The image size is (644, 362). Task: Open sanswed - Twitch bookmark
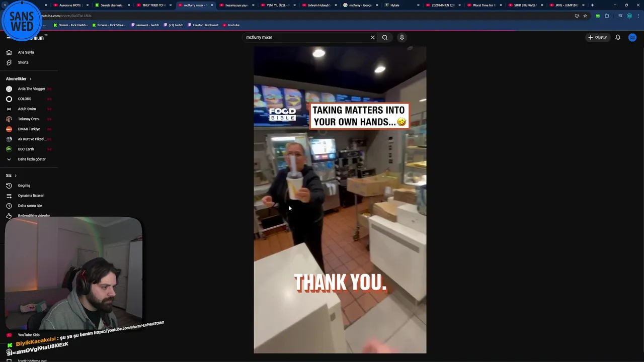pos(145,25)
